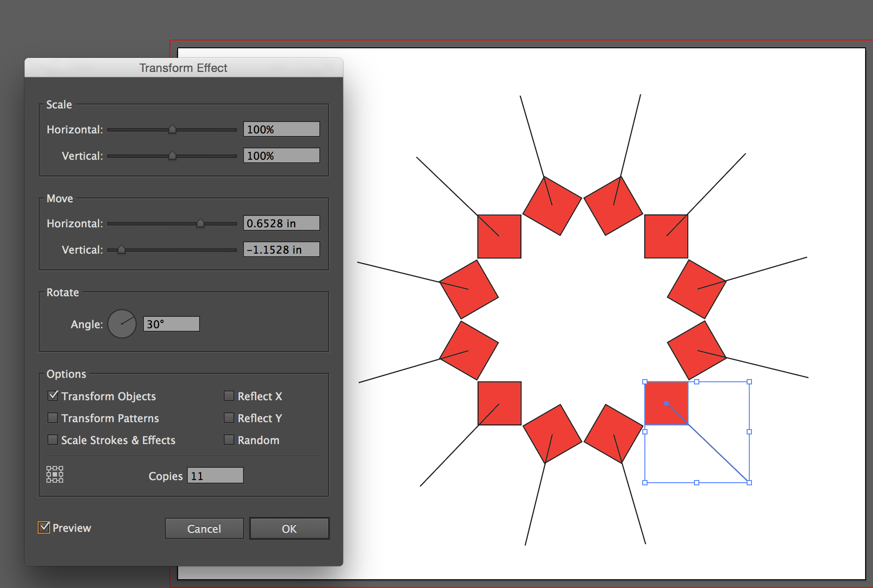Check the Reflect X option
Screen dimensions: 873x588
229,396
